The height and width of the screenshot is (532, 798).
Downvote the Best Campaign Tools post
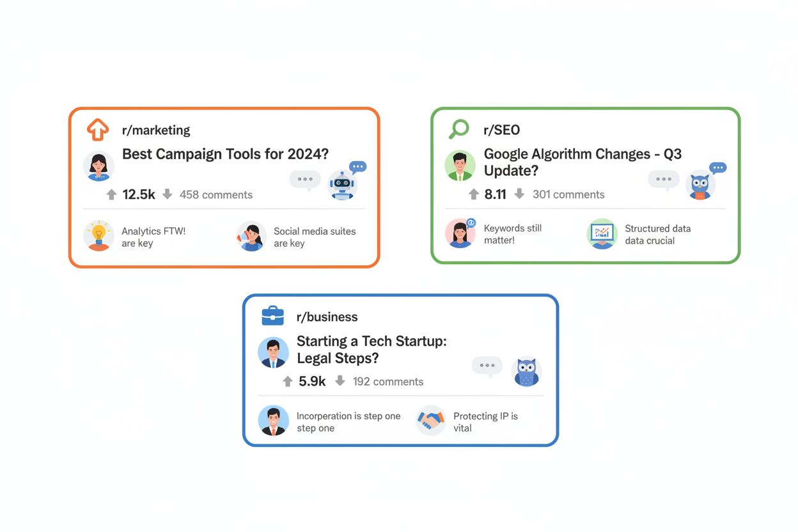point(168,194)
